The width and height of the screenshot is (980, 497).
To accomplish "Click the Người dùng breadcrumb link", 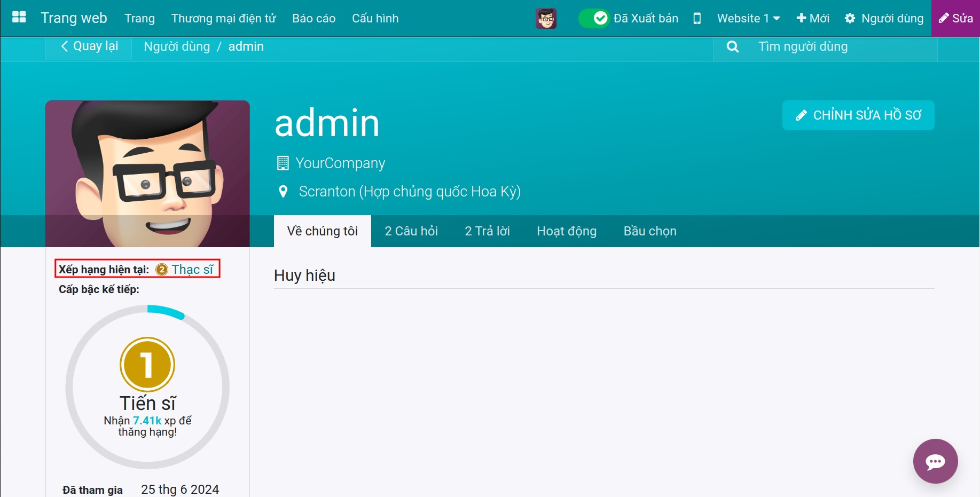I will [x=177, y=47].
